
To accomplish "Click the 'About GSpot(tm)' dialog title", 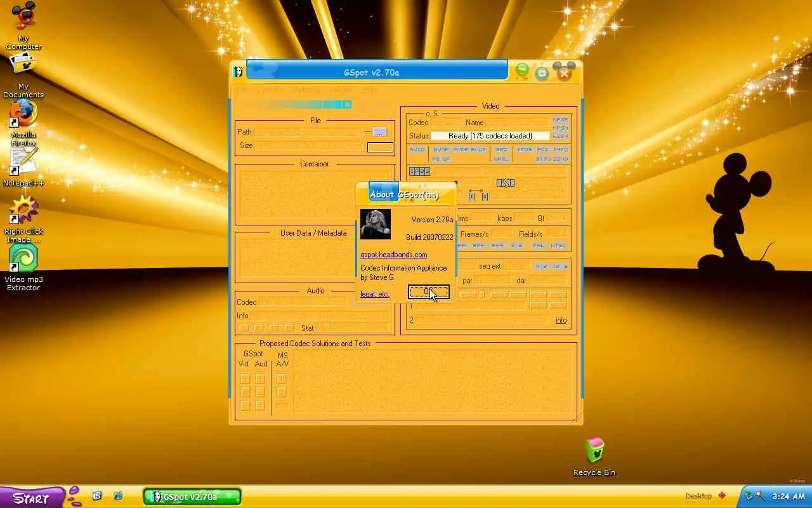I will [404, 195].
